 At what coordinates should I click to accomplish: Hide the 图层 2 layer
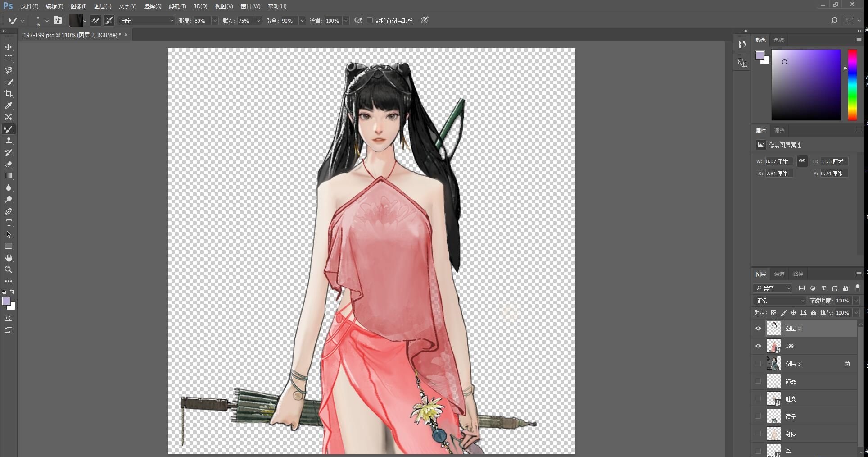(x=758, y=329)
